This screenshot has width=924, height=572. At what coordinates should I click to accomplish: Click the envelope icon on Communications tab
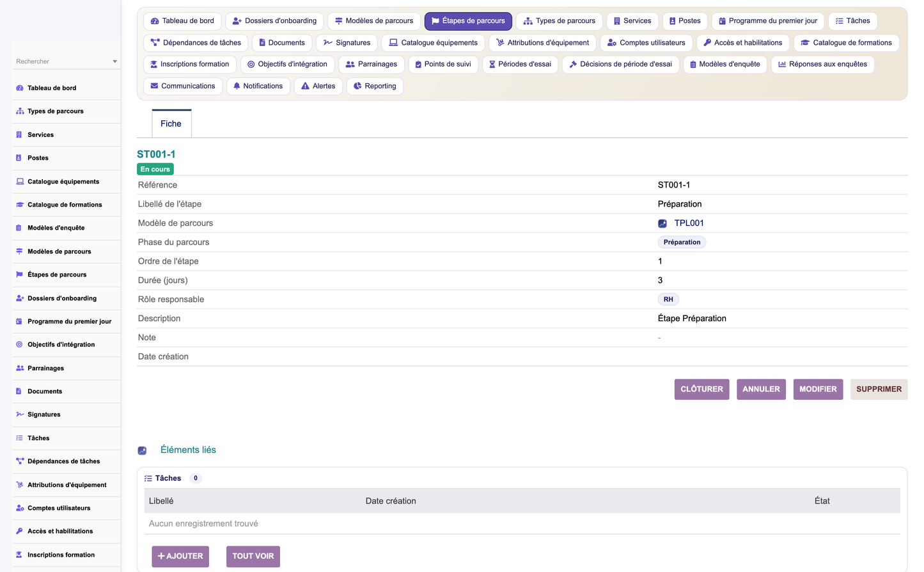tap(154, 86)
